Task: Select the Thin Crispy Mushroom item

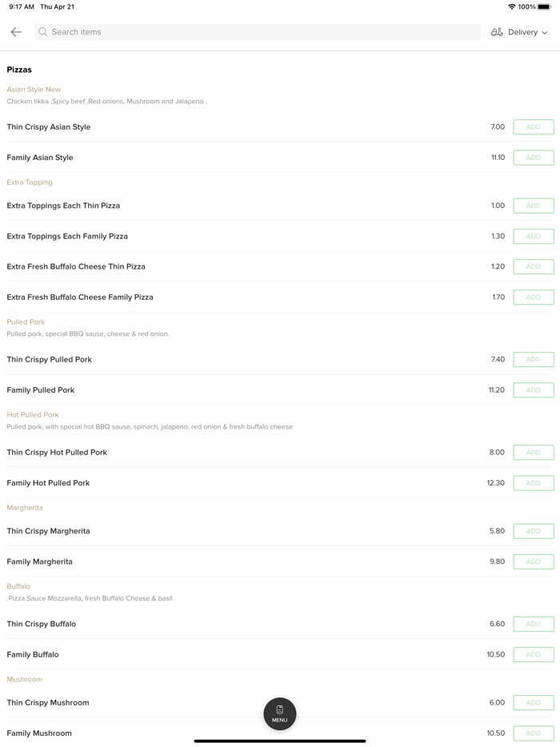Action: click(48, 702)
